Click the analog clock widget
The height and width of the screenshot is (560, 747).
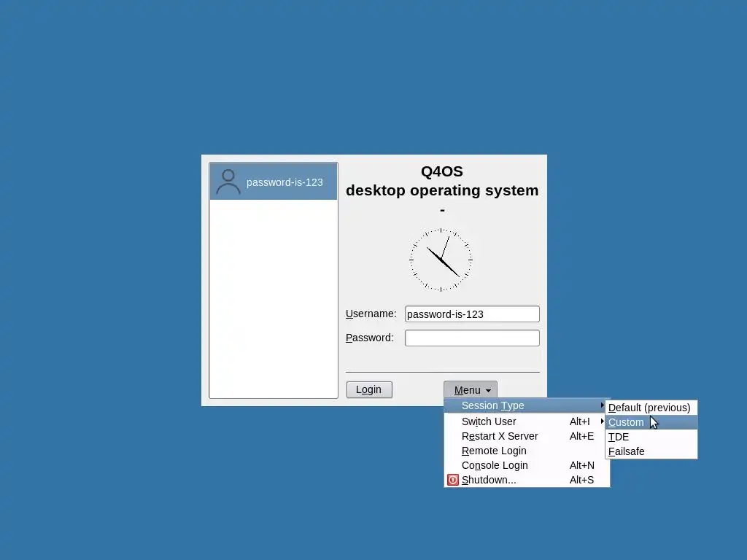441,260
